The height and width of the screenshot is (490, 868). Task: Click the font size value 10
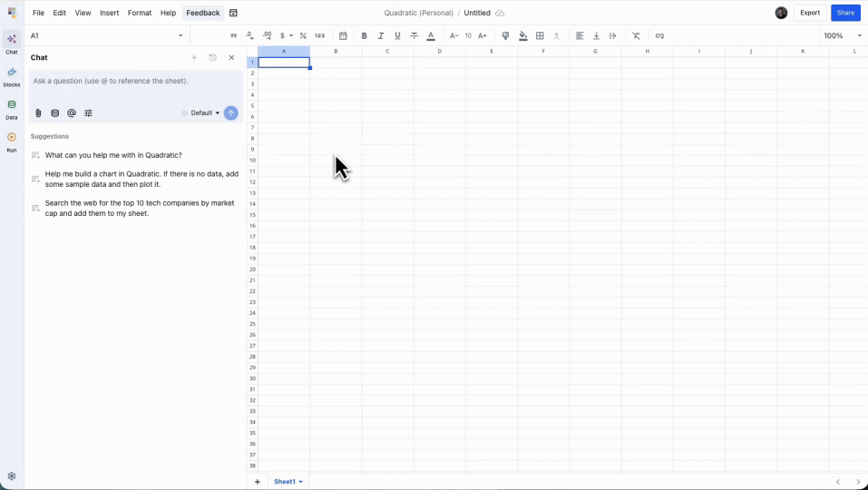click(x=468, y=36)
